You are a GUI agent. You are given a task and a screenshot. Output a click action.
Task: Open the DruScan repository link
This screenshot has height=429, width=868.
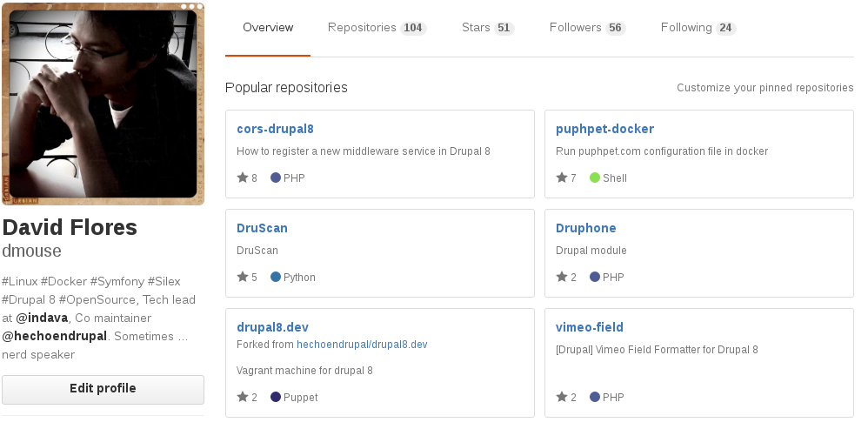click(262, 228)
